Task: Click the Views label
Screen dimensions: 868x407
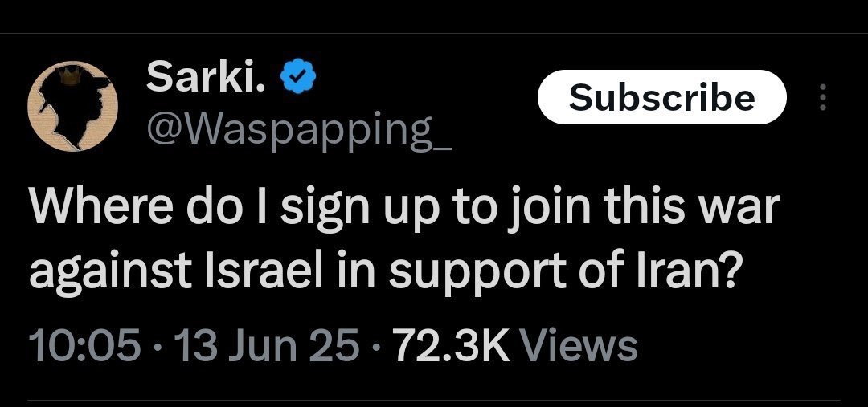Action: 579,347
